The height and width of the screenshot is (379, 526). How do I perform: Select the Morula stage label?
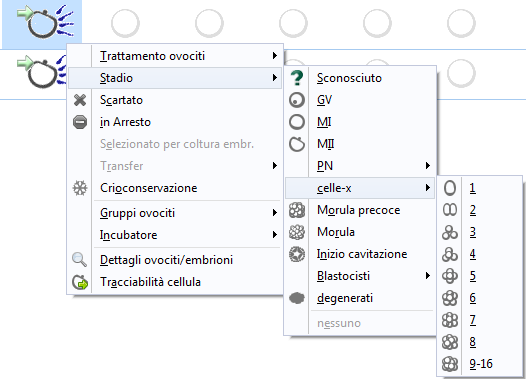[x=336, y=232]
